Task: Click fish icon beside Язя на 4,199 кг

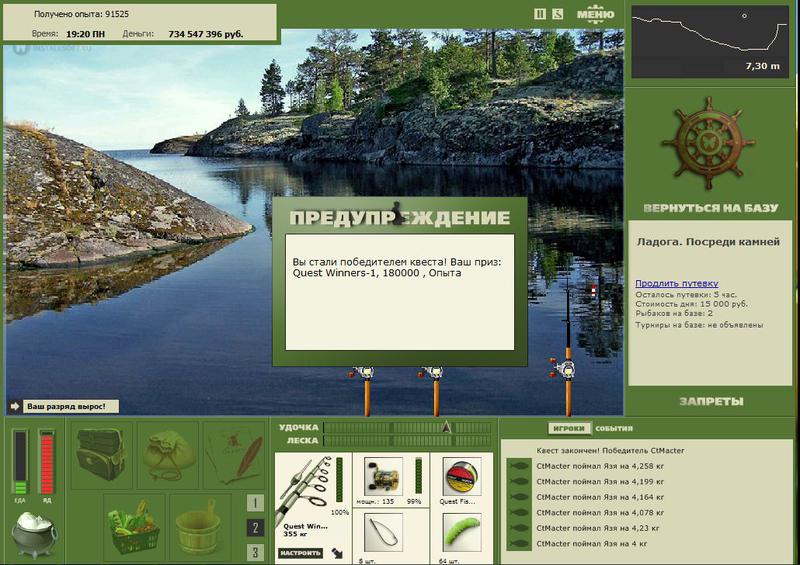Action: pyautogui.click(x=519, y=481)
